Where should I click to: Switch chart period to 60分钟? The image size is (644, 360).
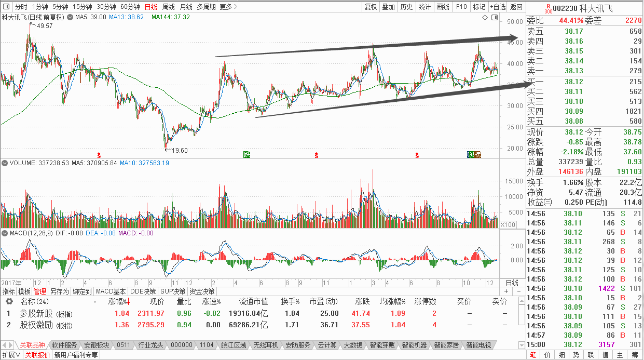tap(130, 7)
